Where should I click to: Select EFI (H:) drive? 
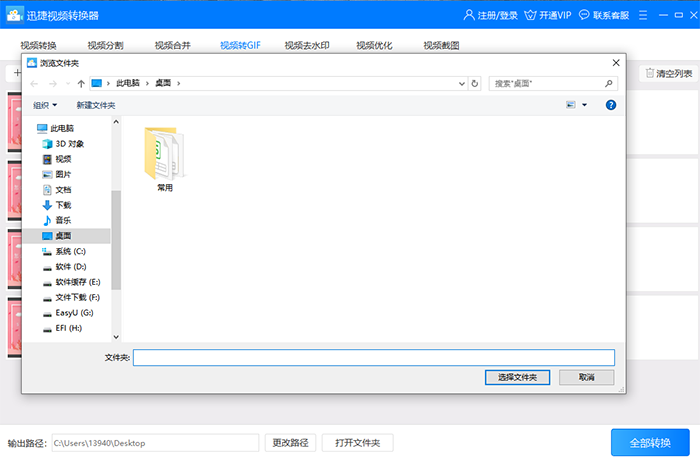[x=62, y=328]
